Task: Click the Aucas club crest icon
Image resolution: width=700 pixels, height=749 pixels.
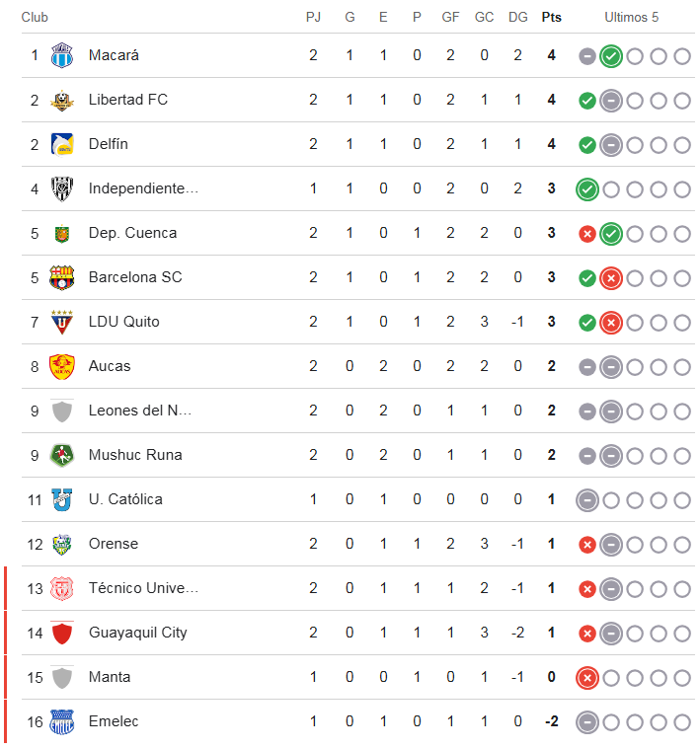Action: point(62,366)
